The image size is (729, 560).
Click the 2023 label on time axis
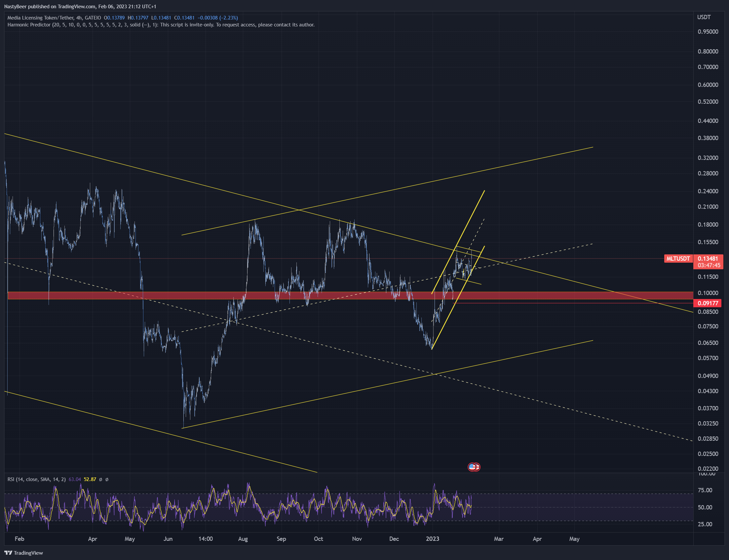[x=433, y=539]
